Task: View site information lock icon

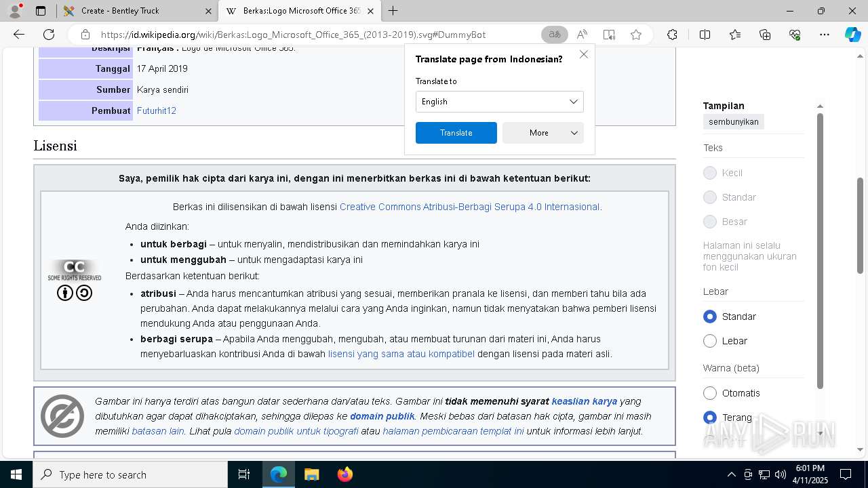Action: click(x=85, y=35)
